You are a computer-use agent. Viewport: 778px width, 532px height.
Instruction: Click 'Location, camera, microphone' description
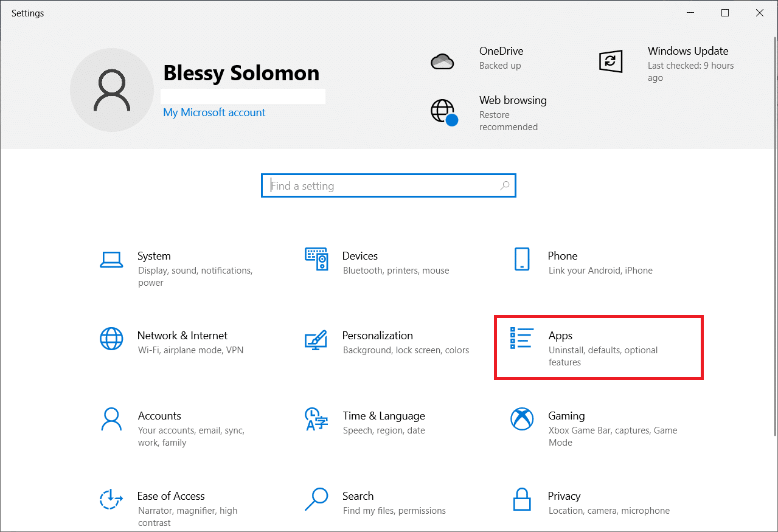(x=609, y=511)
